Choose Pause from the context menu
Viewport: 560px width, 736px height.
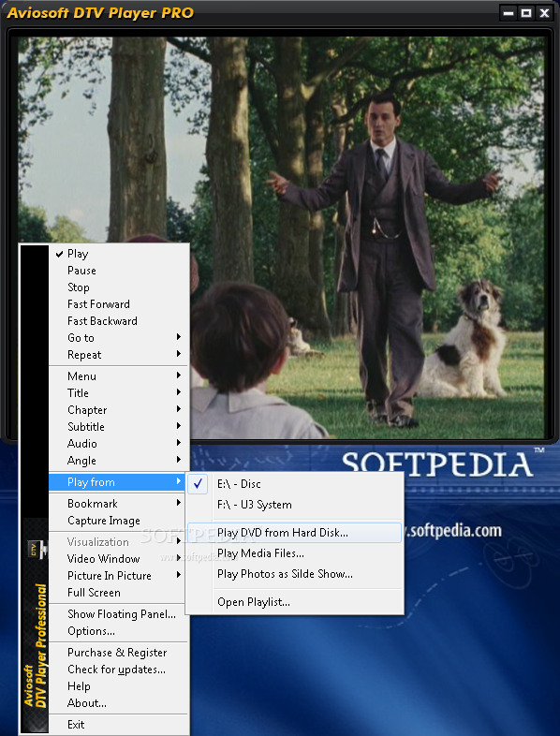[x=118, y=271]
